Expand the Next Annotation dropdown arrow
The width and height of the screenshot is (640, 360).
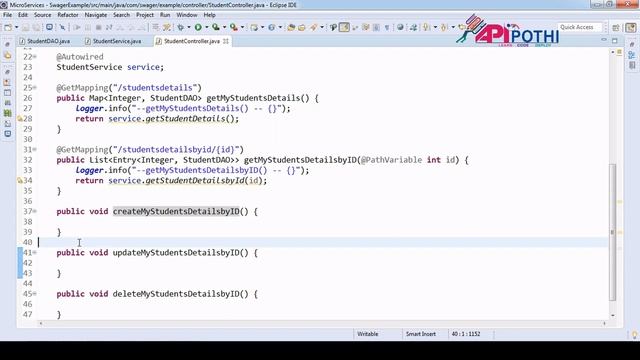pos(435,27)
